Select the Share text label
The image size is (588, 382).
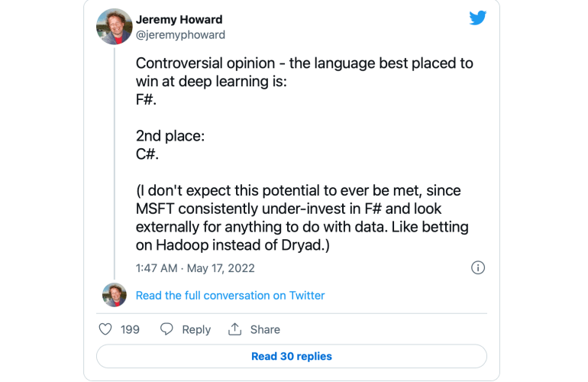(x=265, y=329)
